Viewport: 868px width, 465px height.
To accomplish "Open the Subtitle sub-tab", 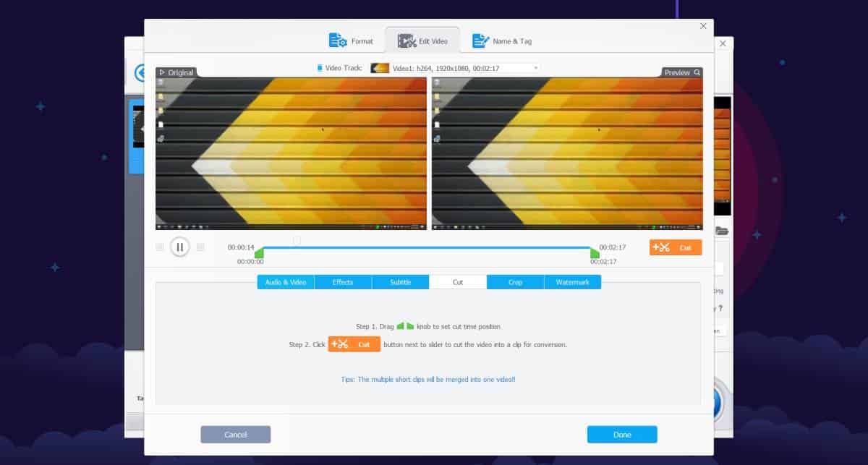I will pyautogui.click(x=401, y=282).
